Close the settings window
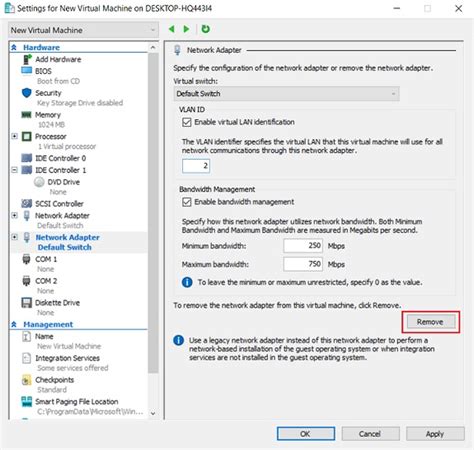 point(459,8)
